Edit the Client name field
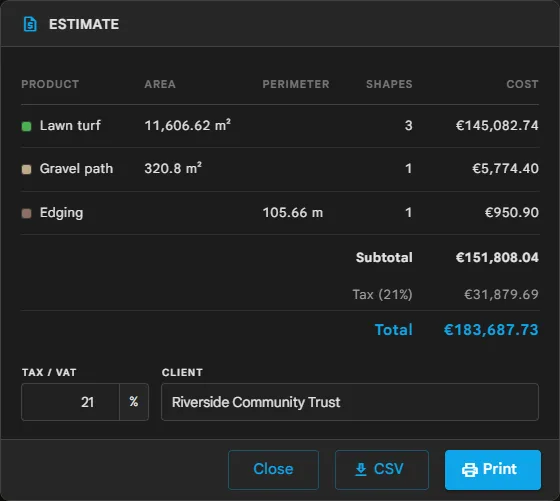 coord(350,402)
